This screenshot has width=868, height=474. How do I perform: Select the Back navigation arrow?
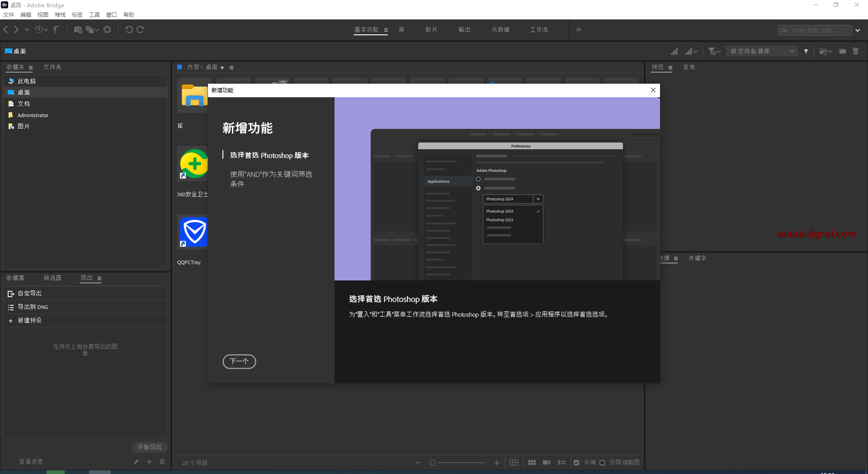tap(5, 29)
